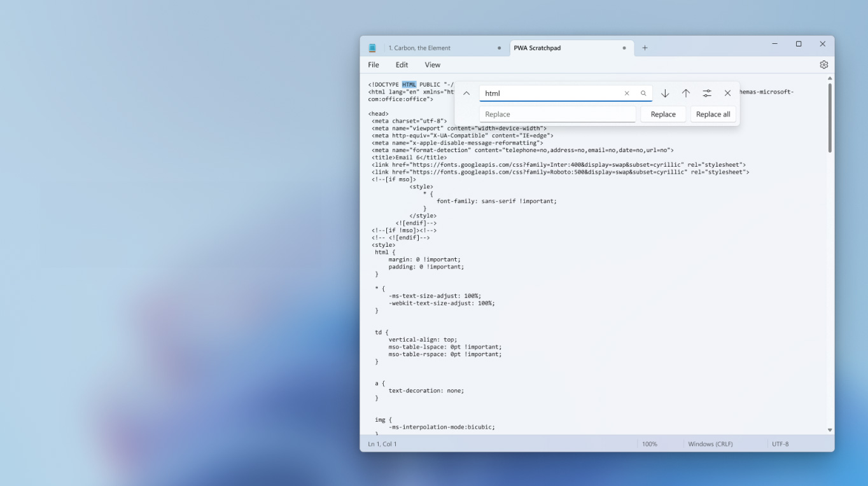Viewport: 868px width, 486px height.
Task: Clear the 'html' search text
Action: 627,94
